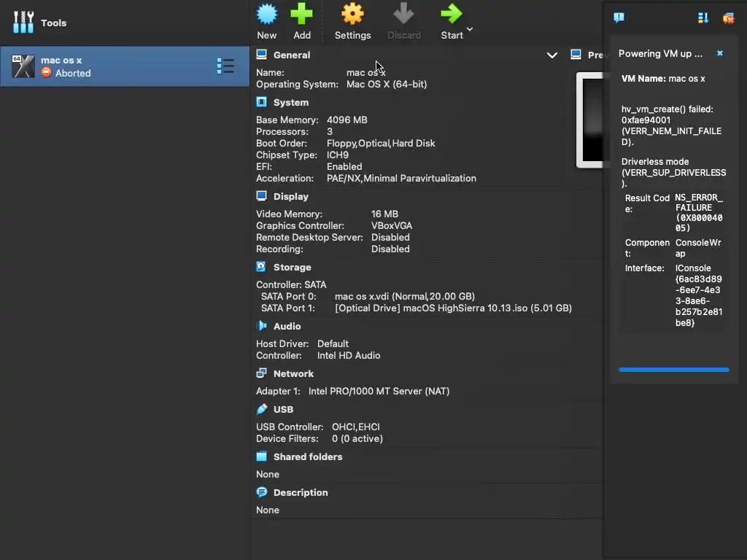Click the 4096 MB base memory value
The image size is (747, 560).
347,120
